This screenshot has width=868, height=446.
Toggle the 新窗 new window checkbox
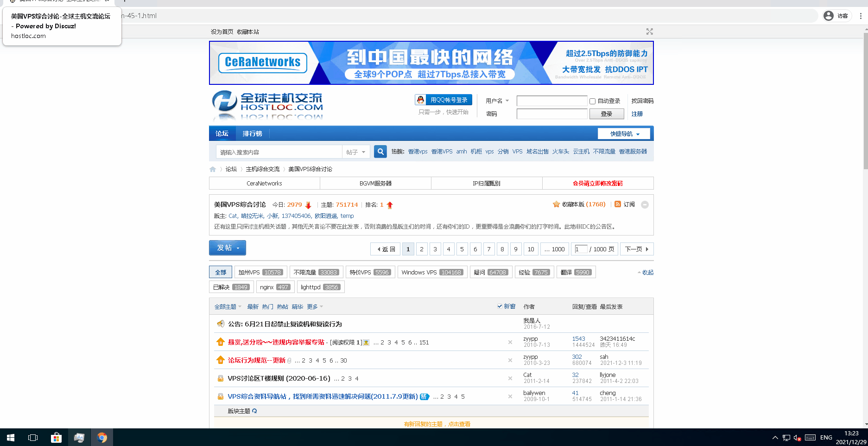click(500, 306)
